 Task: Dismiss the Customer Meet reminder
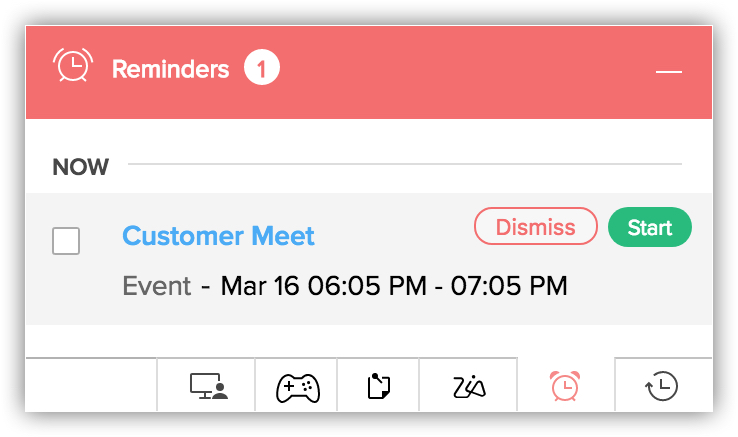535,227
